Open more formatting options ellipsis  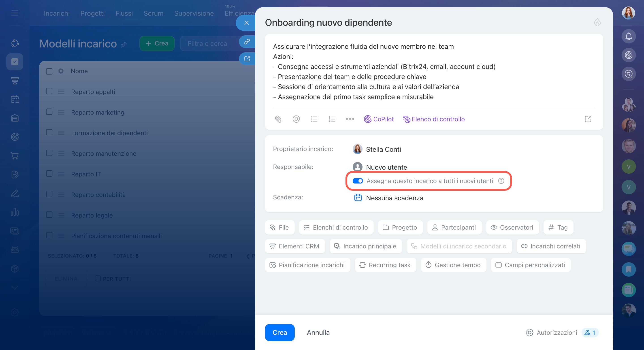tap(350, 119)
